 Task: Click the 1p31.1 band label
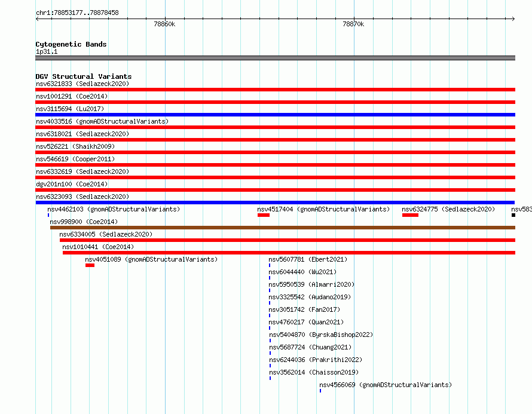click(47, 51)
